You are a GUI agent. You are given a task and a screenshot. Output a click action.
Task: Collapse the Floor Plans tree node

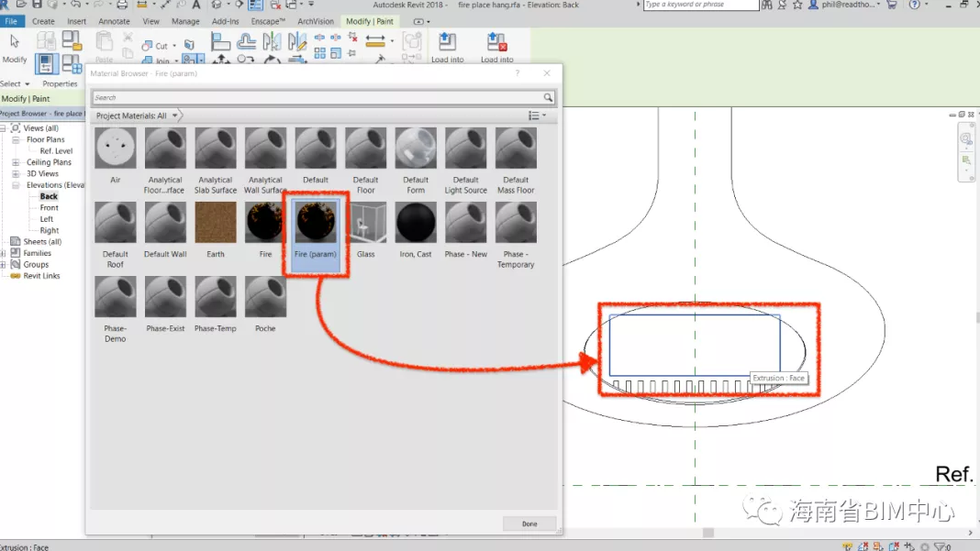[16, 140]
